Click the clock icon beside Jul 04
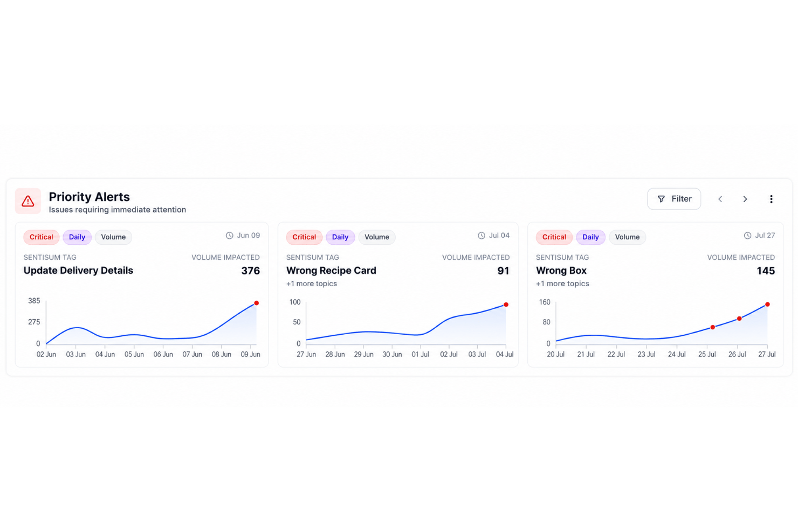 click(x=481, y=236)
